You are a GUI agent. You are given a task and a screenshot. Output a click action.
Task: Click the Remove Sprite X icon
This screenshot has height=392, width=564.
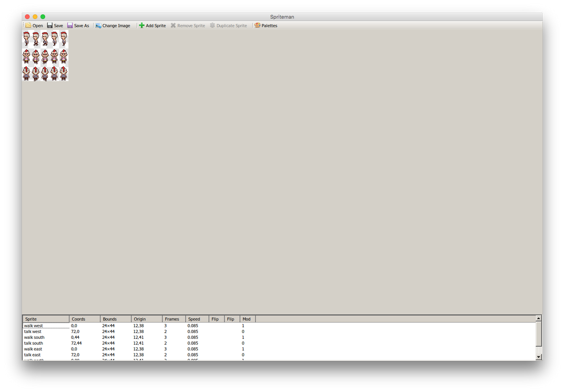tap(173, 26)
